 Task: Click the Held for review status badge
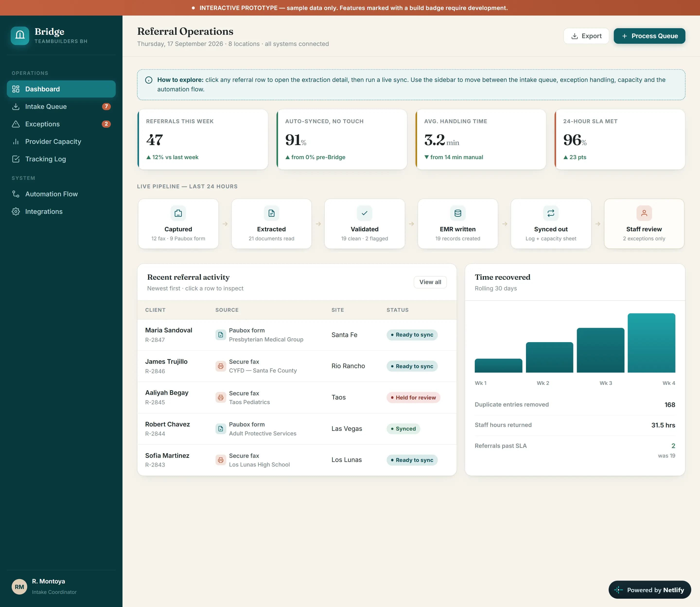pos(413,397)
